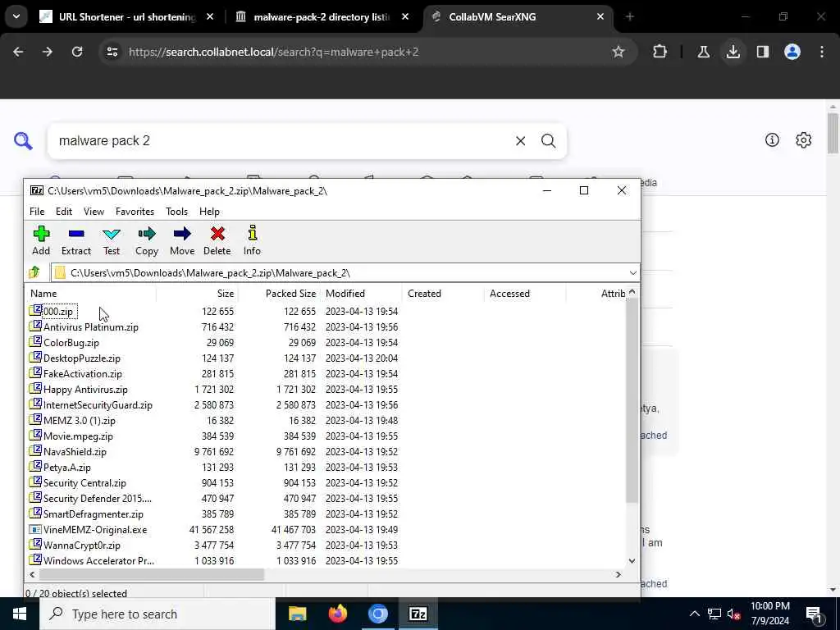Submit the SearXNG search with magnifier
Screen dimensions: 840x630
(548, 141)
